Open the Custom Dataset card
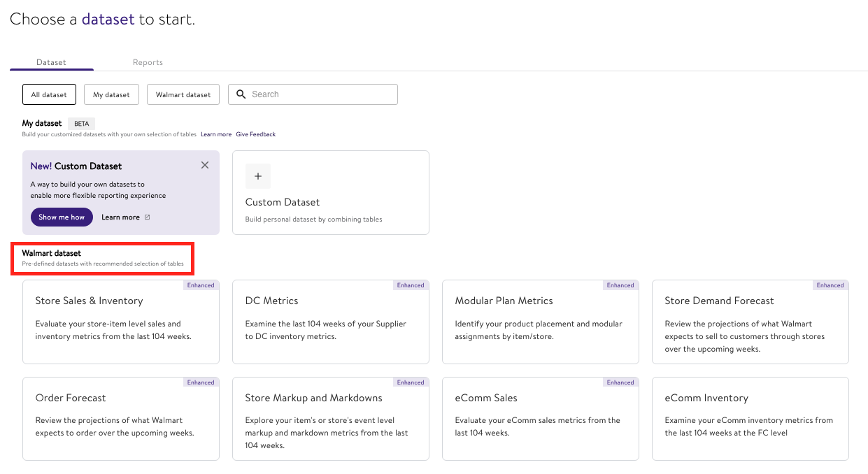The image size is (868, 474). (x=330, y=192)
